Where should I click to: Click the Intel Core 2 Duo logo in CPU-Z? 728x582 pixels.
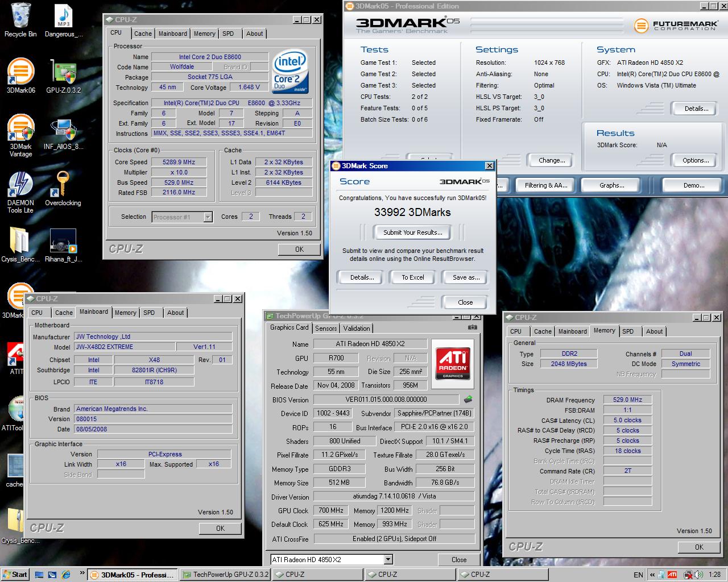(290, 72)
